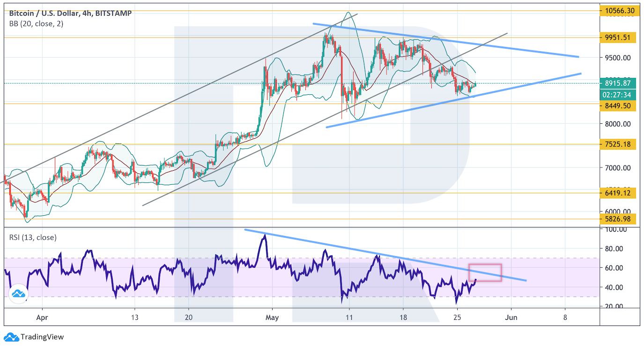Click the TradingView cloud icon in RSI pane
The height and width of the screenshot is (348, 644).
(x=18, y=294)
